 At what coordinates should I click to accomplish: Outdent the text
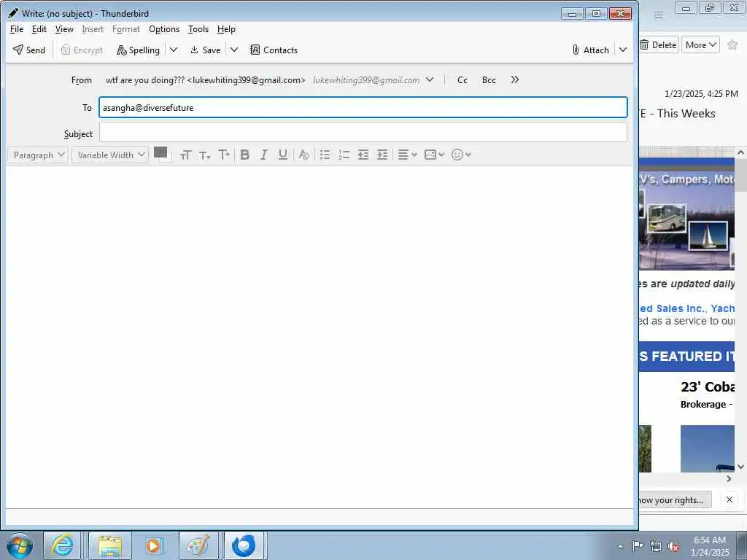coord(363,155)
